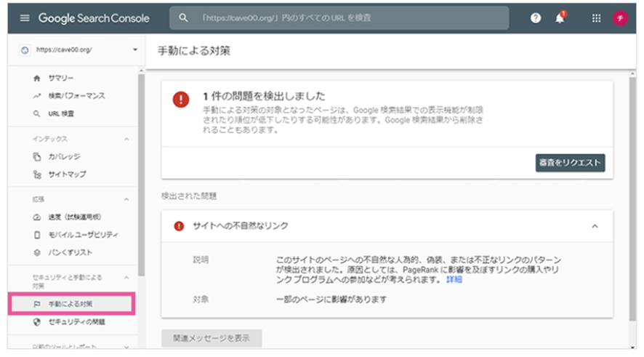Open the help question mark icon
This screenshot has height=357, width=644.
tap(535, 18)
